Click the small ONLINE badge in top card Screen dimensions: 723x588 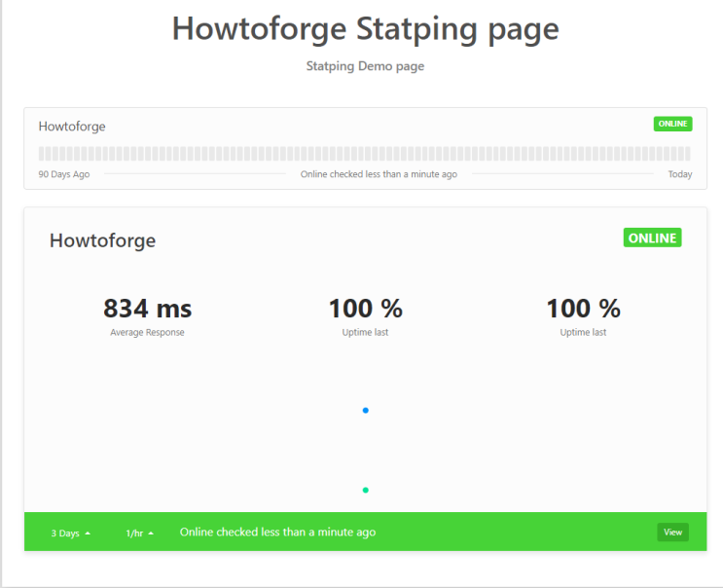pyautogui.click(x=672, y=124)
